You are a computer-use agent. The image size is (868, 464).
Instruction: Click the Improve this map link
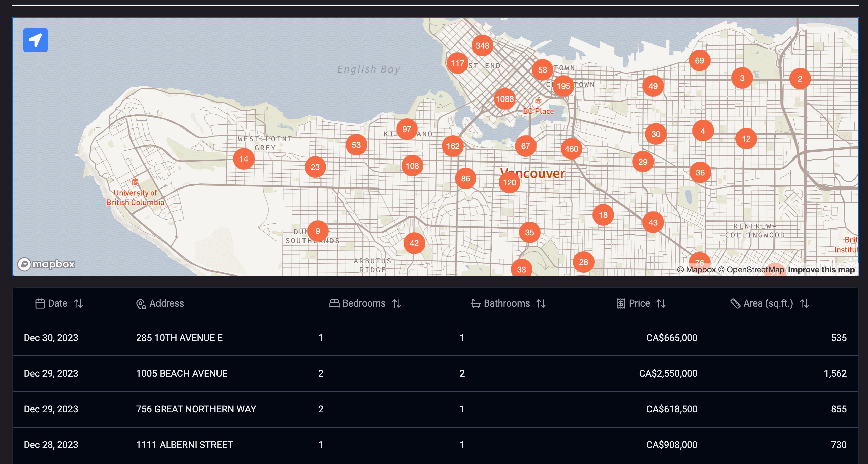pos(821,270)
